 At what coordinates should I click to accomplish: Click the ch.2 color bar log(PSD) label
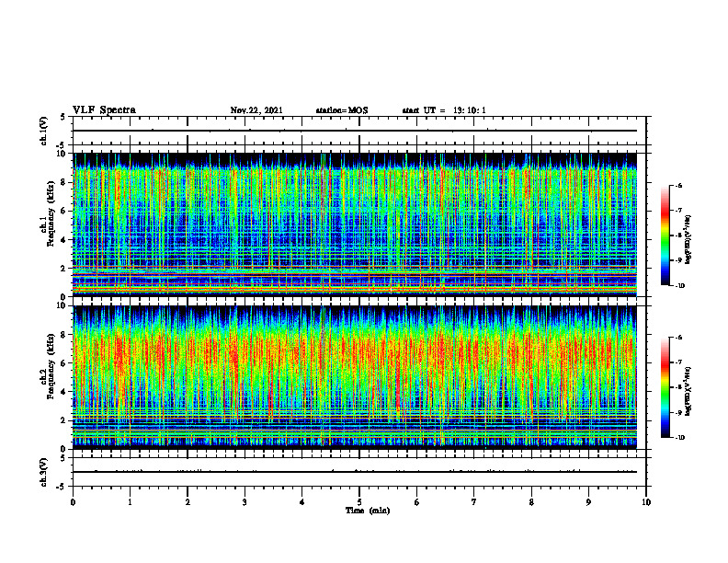pyautogui.click(x=688, y=392)
